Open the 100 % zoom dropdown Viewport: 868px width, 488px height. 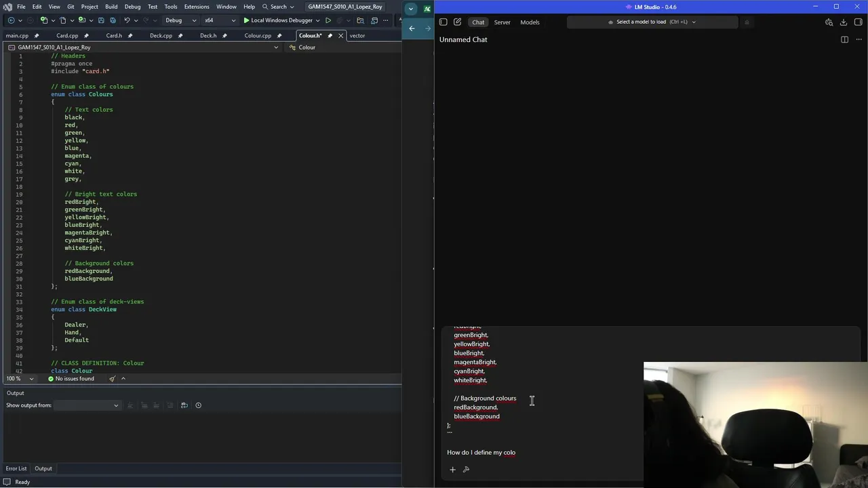pos(20,379)
